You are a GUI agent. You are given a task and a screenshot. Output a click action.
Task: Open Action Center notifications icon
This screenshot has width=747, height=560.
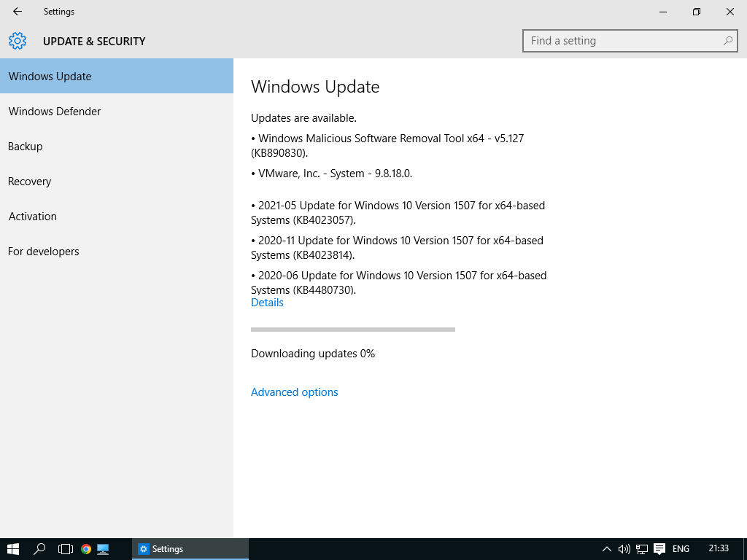click(659, 549)
